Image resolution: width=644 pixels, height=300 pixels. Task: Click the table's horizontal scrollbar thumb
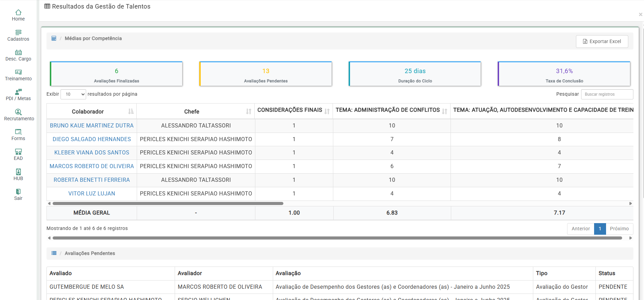pos(167,204)
